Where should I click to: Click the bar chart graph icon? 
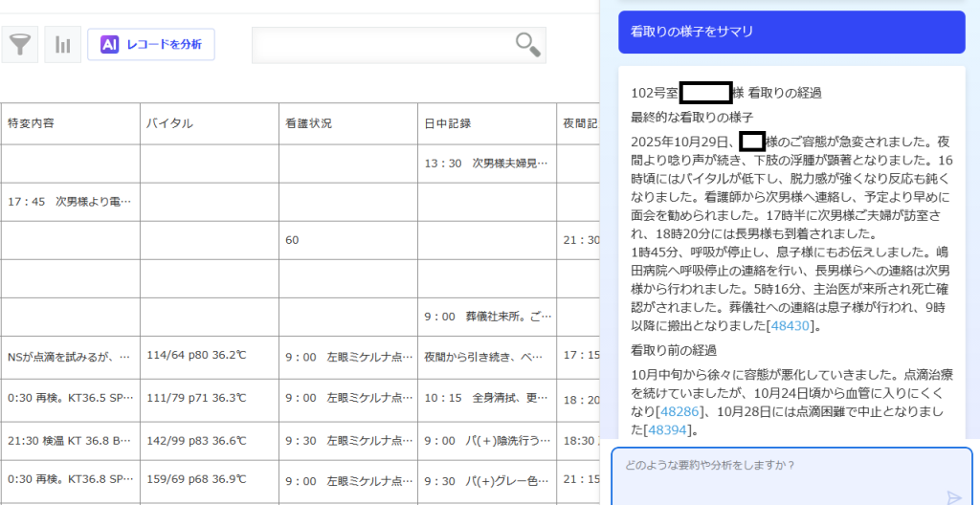(x=62, y=44)
